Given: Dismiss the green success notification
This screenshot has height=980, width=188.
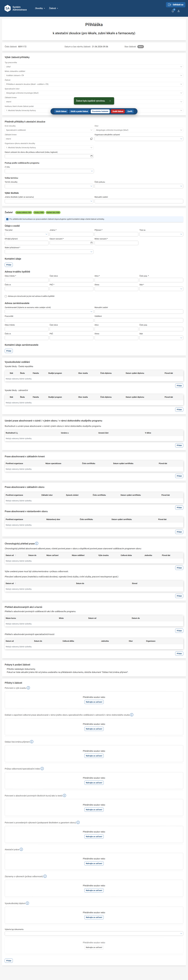Looking at the screenshot, I should tap(110, 101).
